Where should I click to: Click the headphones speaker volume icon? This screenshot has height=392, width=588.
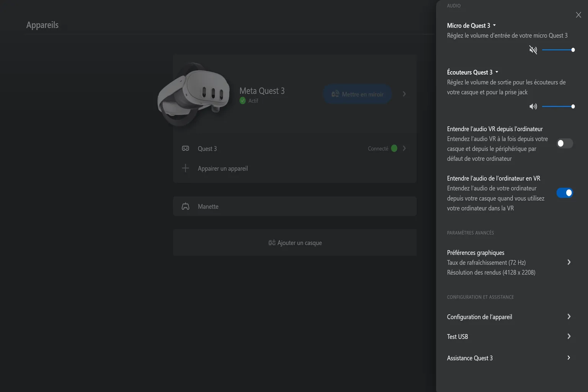(533, 106)
